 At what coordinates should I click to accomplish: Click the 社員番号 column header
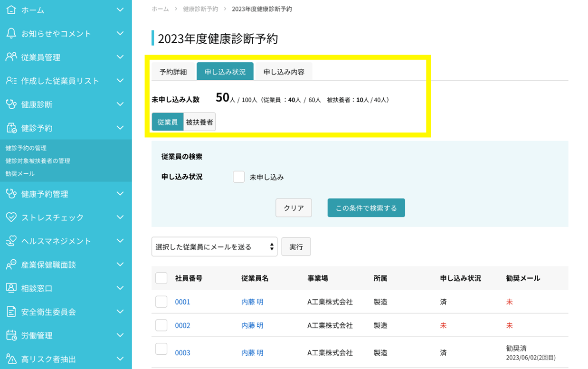coord(189,278)
